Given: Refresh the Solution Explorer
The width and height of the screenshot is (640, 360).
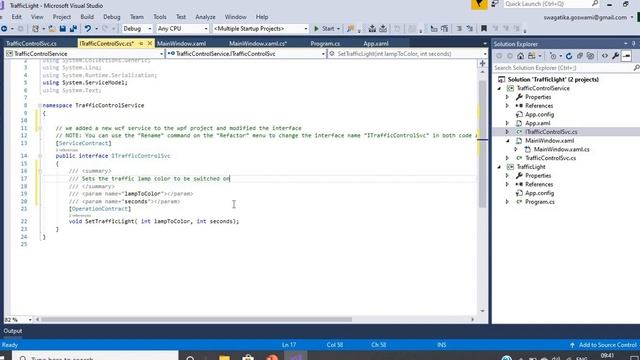Looking at the screenshot, I should (569, 56).
